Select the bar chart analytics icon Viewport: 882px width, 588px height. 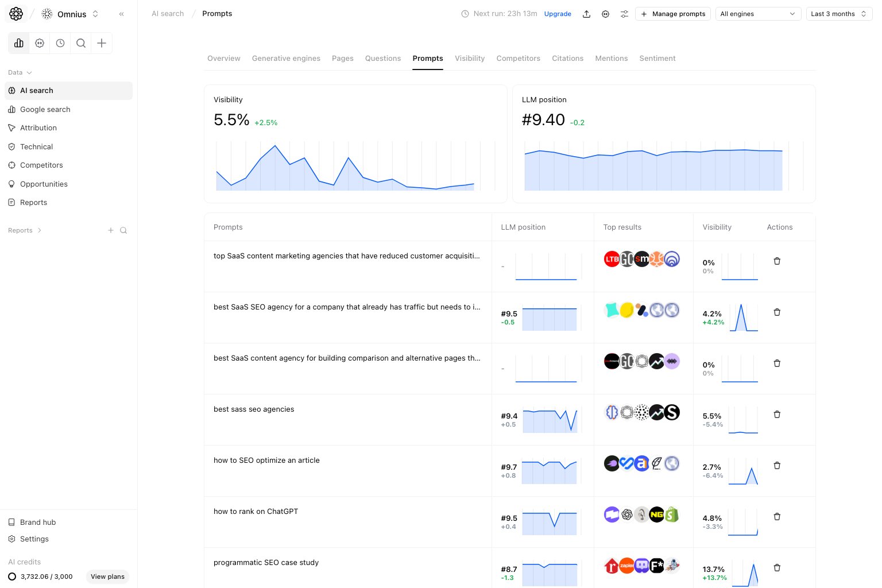click(19, 43)
